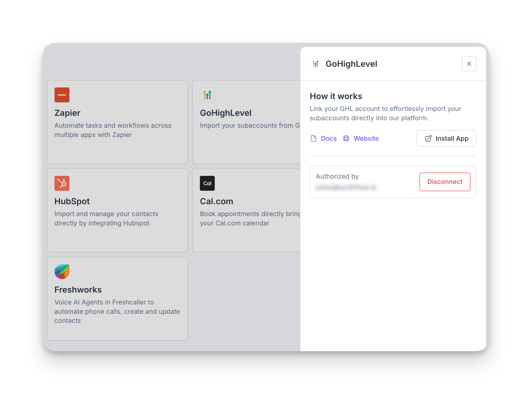Screen dimensions: 532x394
Task: Click the GoHighLevel card logo icon
Action: click(x=207, y=95)
